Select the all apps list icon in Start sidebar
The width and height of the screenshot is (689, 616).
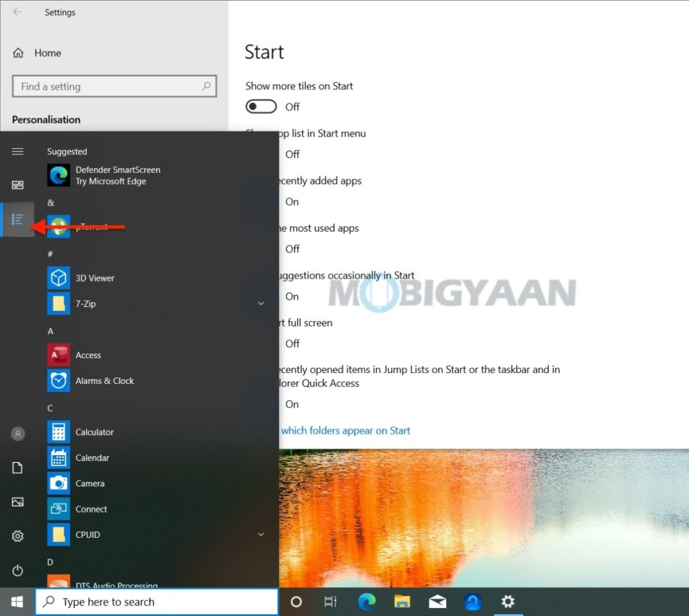click(17, 219)
